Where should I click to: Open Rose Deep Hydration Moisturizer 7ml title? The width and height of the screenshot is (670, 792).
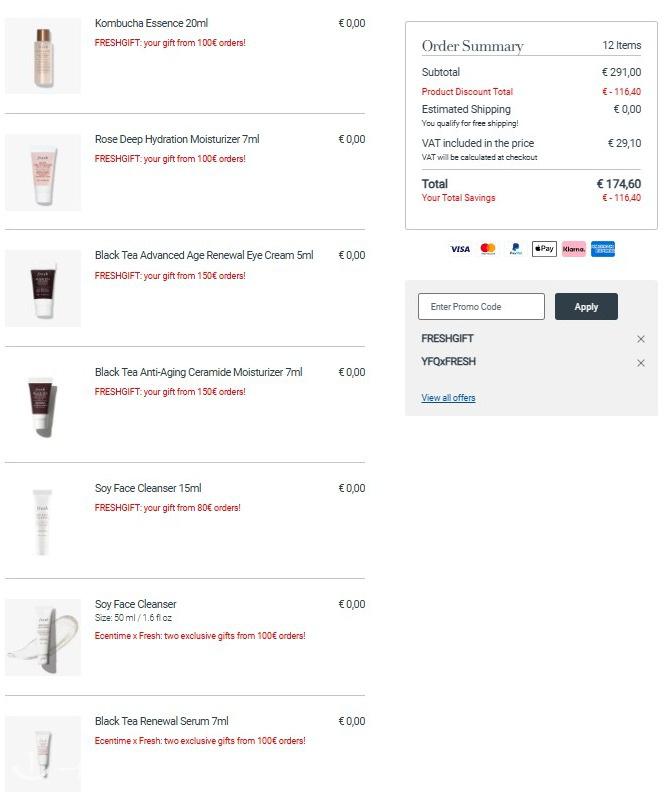177,139
